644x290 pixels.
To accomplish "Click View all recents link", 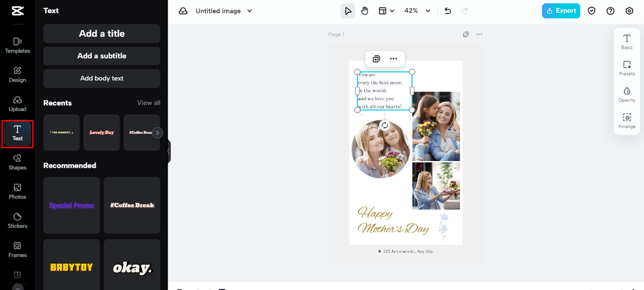I will [148, 103].
